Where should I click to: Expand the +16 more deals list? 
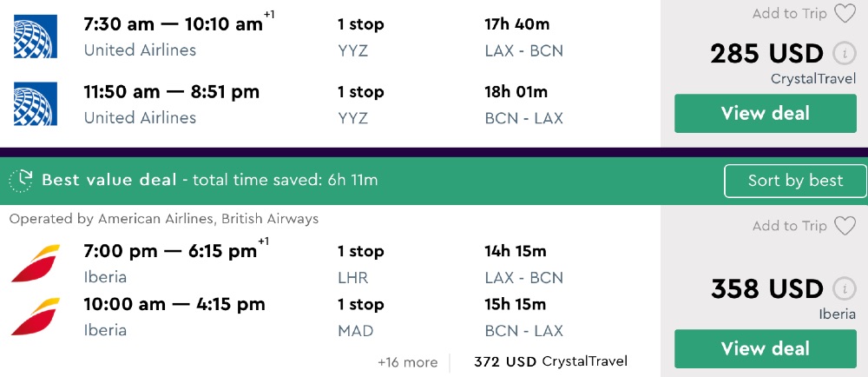click(x=407, y=361)
